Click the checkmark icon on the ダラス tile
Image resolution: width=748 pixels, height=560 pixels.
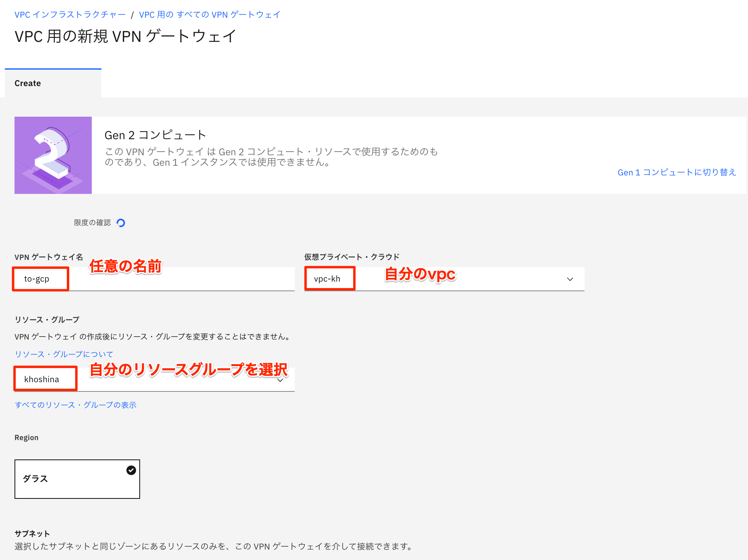point(130,470)
